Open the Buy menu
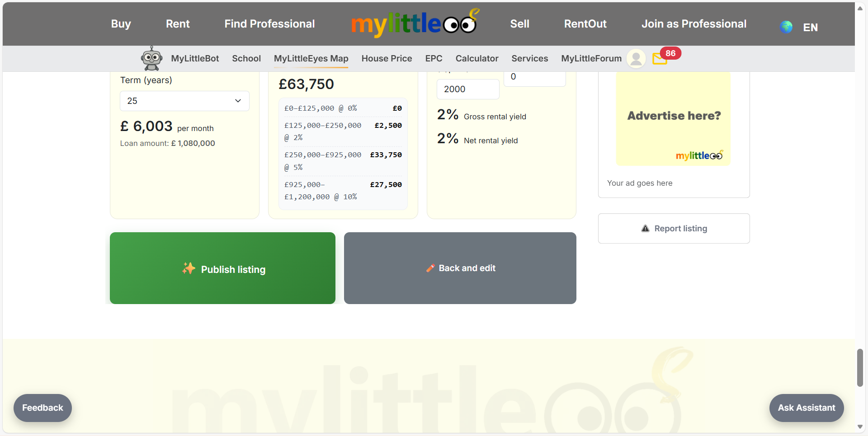Screen dimensions: 868x436 (x=121, y=24)
